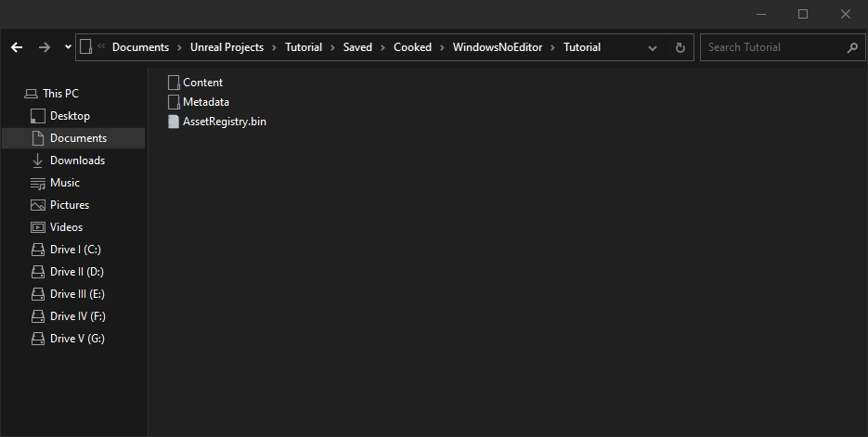Open the Metadata folder
This screenshot has width=868, height=437.
tap(205, 102)
